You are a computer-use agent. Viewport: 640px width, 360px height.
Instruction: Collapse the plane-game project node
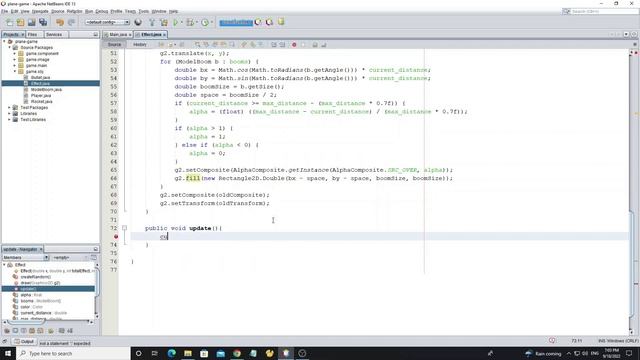pyautogui.click(x=4, y=42)
